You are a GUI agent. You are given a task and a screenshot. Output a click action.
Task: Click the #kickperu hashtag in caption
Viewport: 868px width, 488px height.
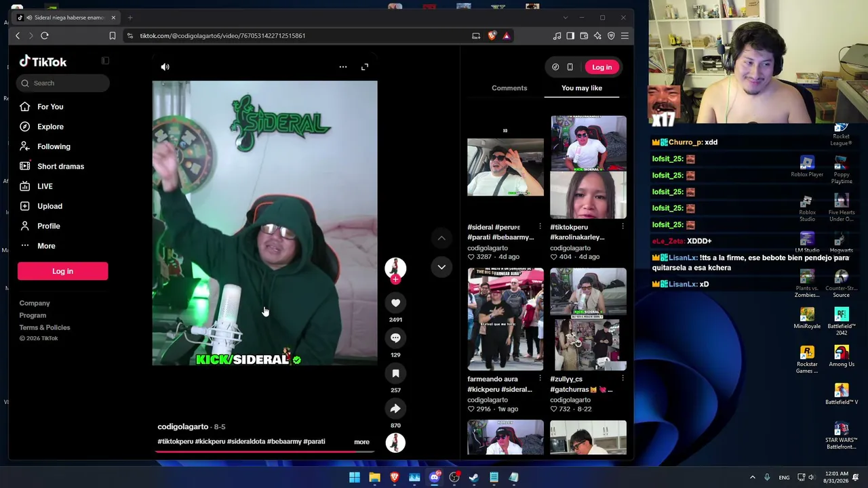click(210, 442)
